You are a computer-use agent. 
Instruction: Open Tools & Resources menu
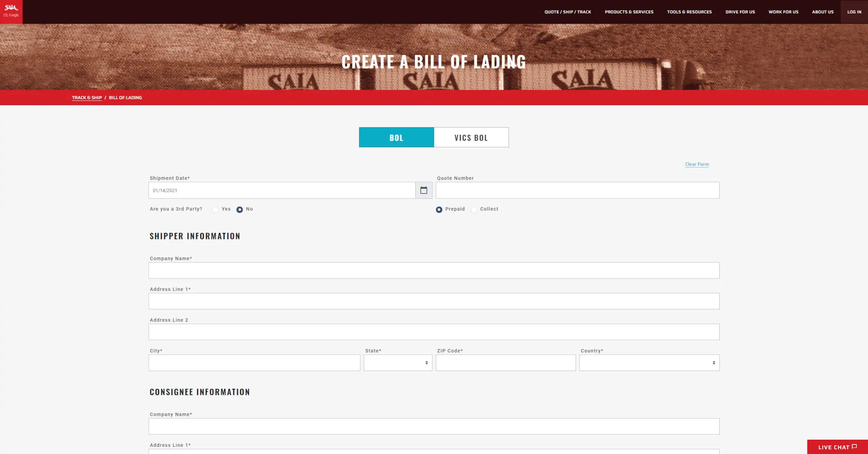[689, 12]
